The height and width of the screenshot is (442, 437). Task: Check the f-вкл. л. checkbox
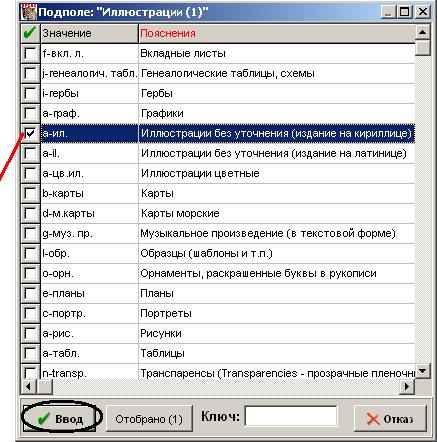pos(30,53)
